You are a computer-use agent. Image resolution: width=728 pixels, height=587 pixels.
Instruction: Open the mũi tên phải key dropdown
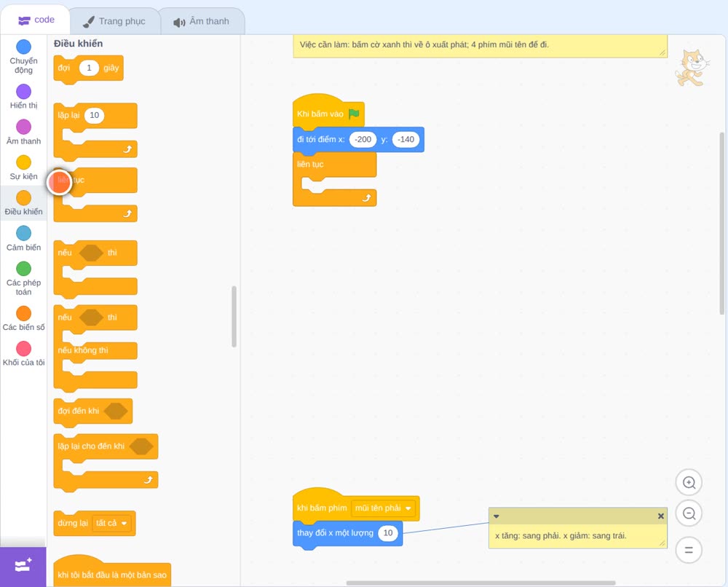384,508
